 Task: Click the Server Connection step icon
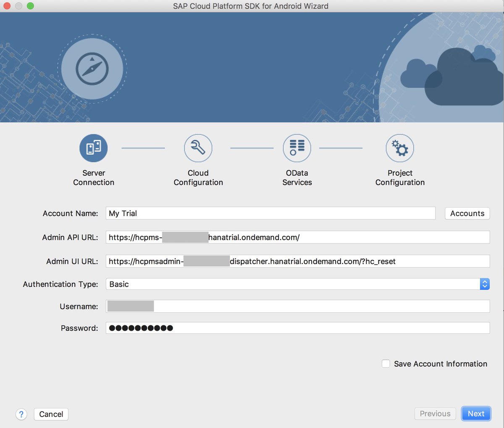point(93,148)
